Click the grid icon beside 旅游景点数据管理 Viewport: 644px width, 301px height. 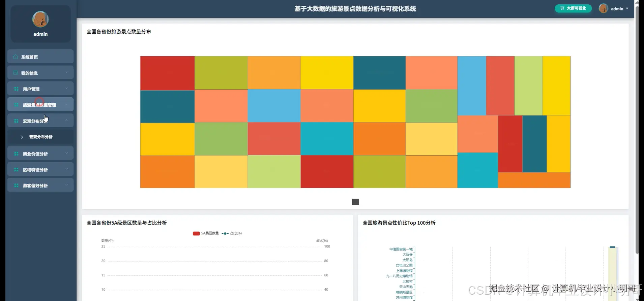(16, 105)
